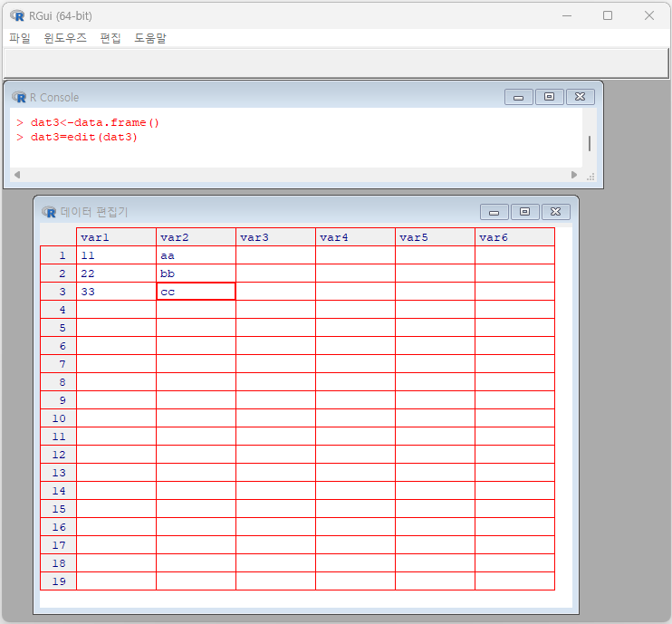Minimize the main RGui window
Image resolution: width=672 pixels, height=624 pixels.
pos(567,16)
